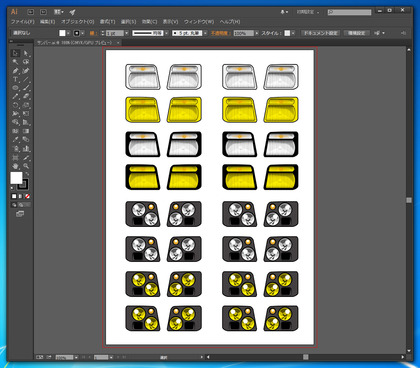The image size is (420, 368).
Task: Select the Slice tool
Action: [26, 157]
